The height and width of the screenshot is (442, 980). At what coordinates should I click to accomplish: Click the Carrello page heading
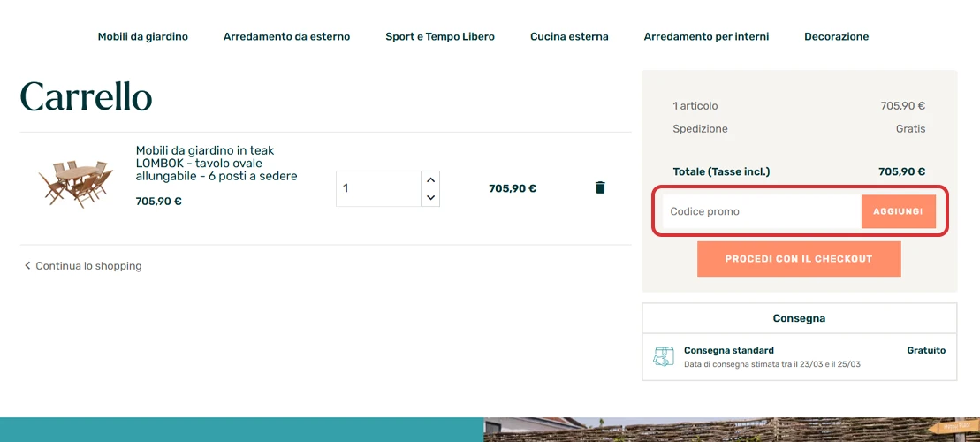87,96
